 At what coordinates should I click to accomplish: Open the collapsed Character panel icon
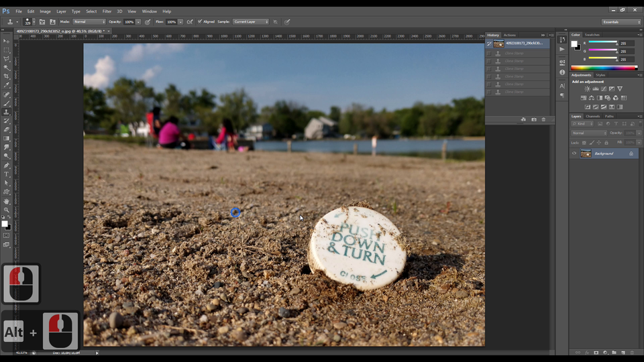point(562,86)
